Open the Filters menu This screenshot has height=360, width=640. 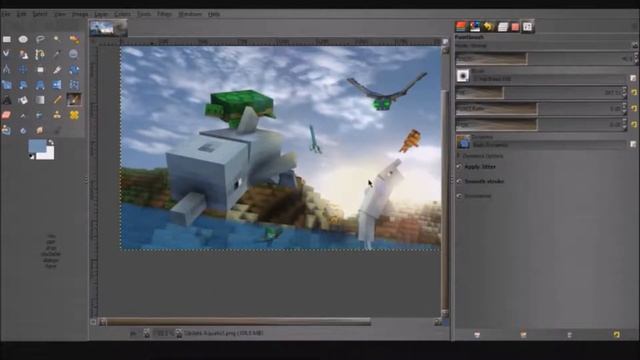[x=164, y=14]
